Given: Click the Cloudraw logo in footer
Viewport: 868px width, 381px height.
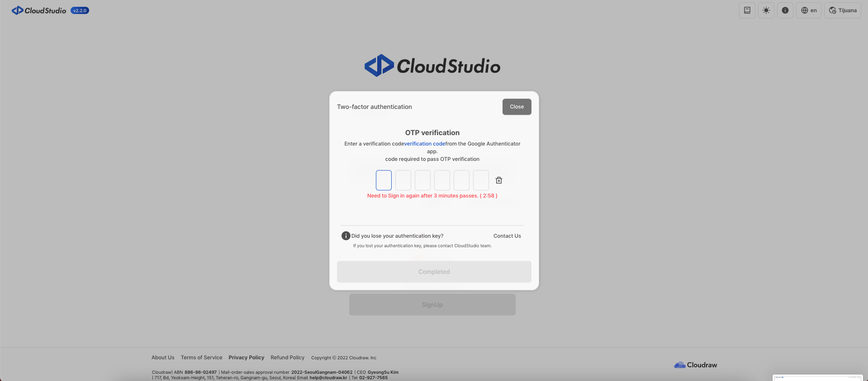Looking at the screenshot, I should click(695, 365).
